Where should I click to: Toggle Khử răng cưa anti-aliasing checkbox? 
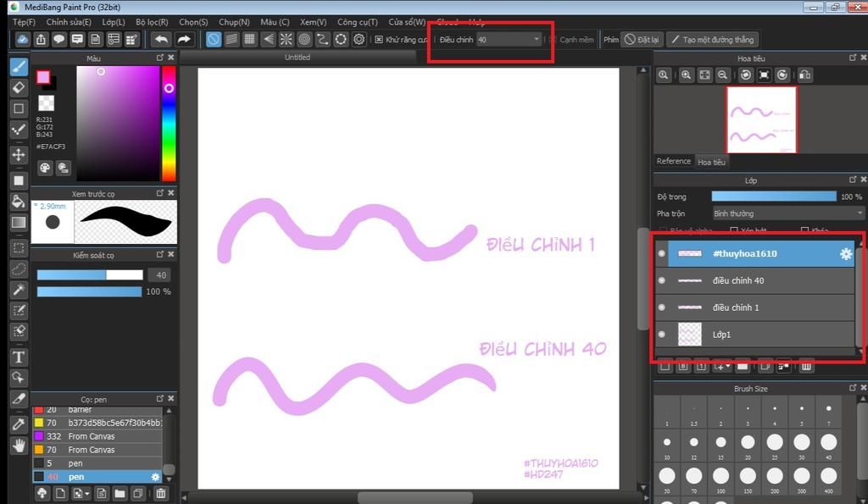[379, 40]
